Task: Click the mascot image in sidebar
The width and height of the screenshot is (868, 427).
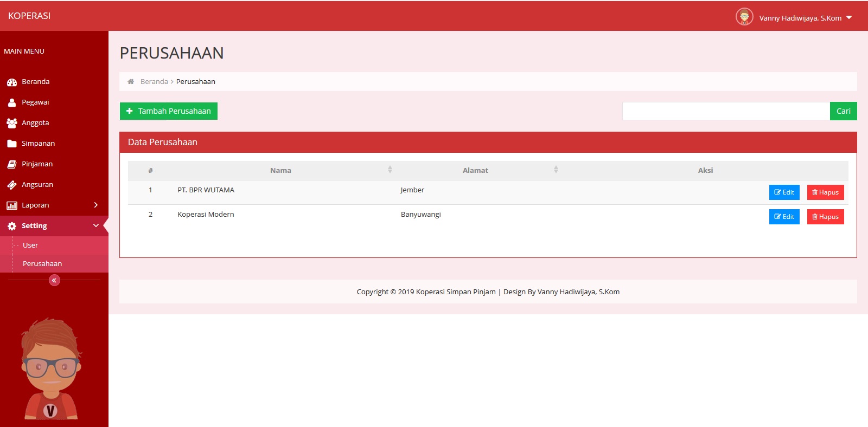Action: (52, 368)
